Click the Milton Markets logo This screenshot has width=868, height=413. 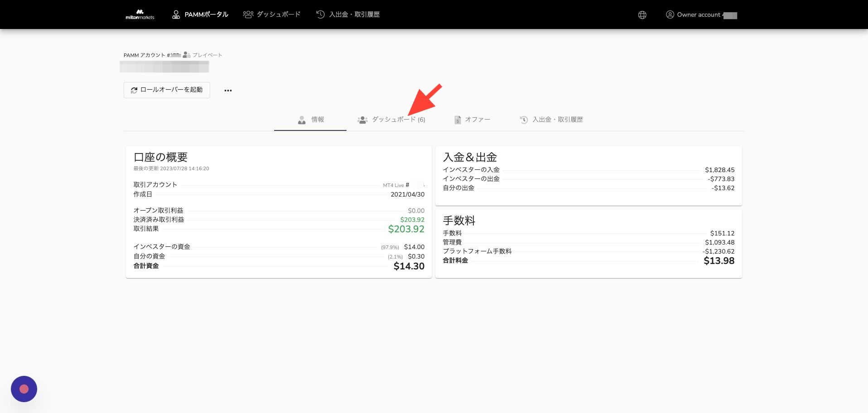(140, 14)
